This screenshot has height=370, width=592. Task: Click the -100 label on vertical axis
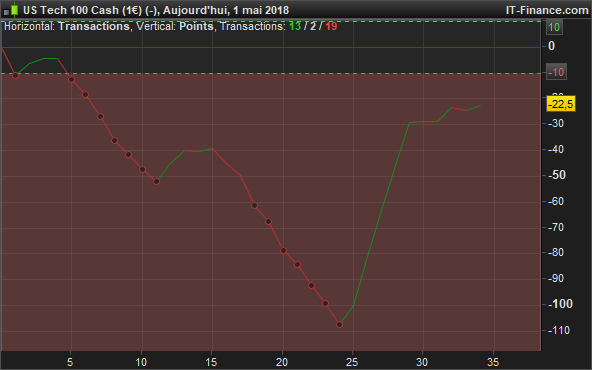click(560, 304)
